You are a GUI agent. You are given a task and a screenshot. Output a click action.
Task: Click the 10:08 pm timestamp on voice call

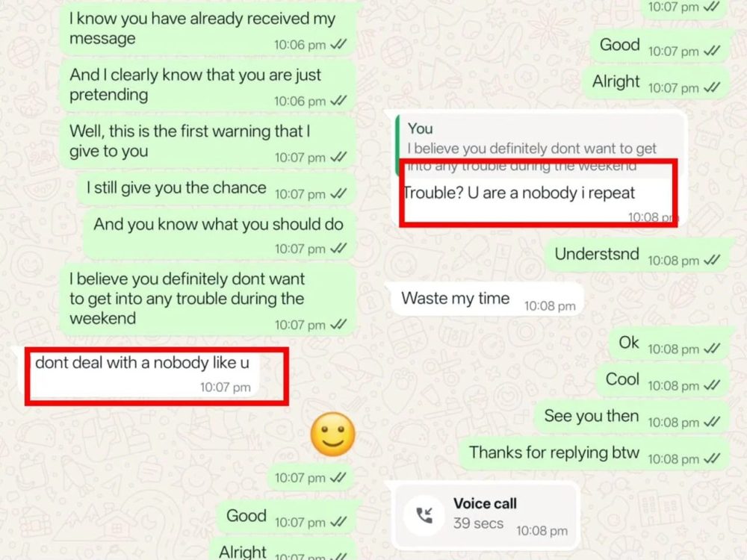click(x=542, y=530)
